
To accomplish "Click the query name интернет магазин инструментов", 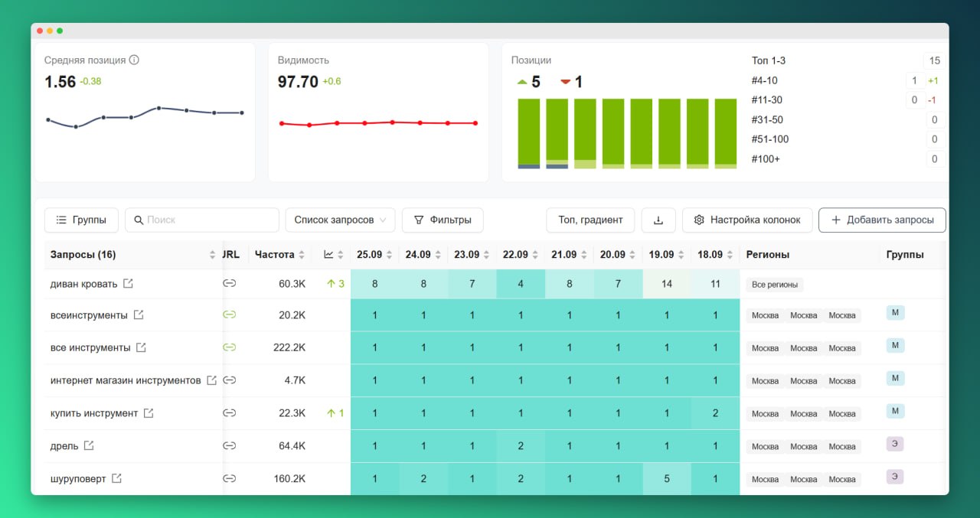I will point(126,380).
